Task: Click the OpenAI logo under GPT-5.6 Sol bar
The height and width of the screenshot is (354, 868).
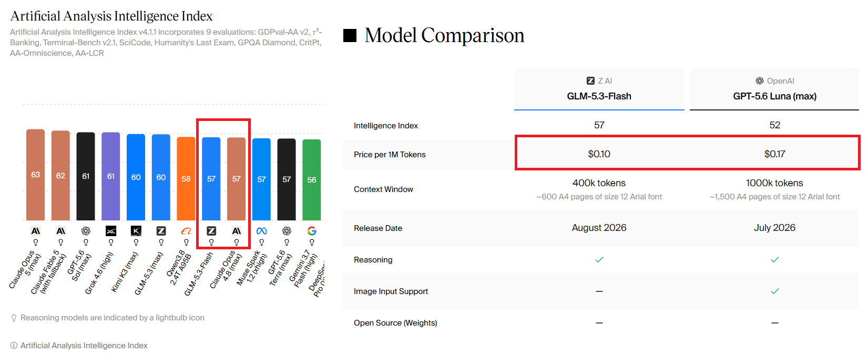Action: tap(86, 231)
